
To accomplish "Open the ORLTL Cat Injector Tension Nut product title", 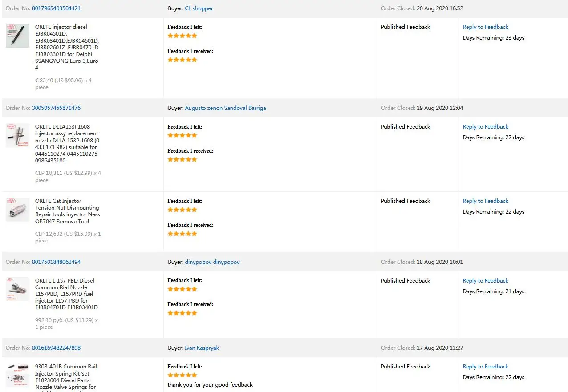I will point(67,211).
